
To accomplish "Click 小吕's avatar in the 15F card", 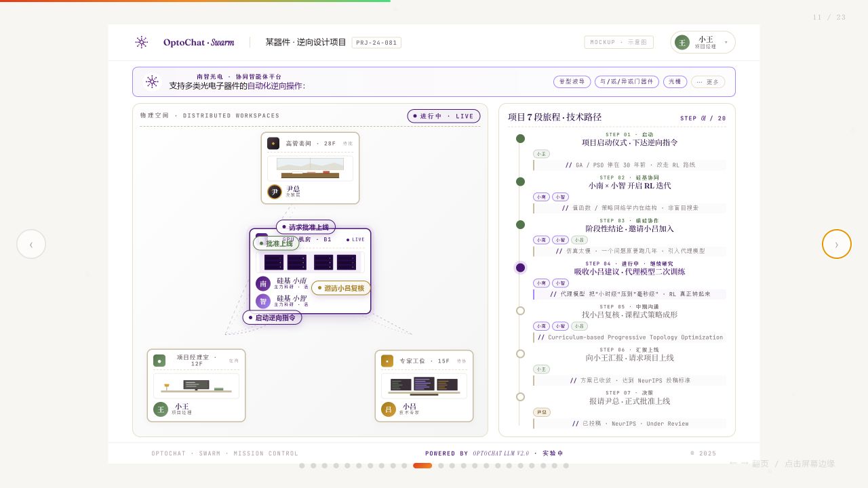I will tap(389, 409).
